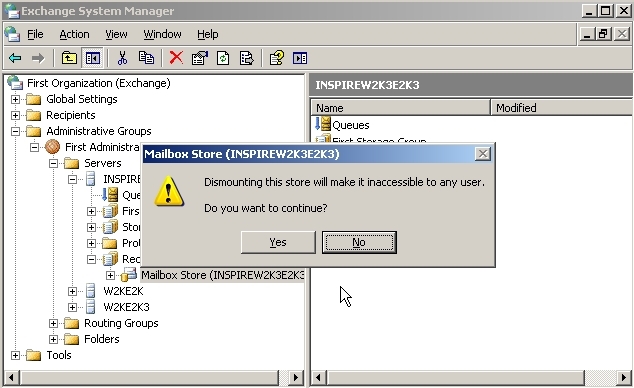Click the Refresh toolbar icon
Image resolution: width=634 pixels, height=388 pixels.
(223, 59)
